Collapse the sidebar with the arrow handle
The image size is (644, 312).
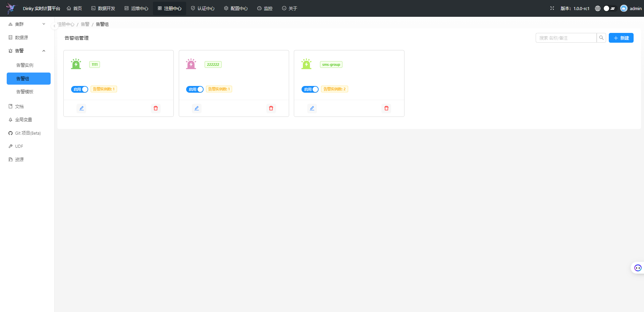(x=54, y=26)
